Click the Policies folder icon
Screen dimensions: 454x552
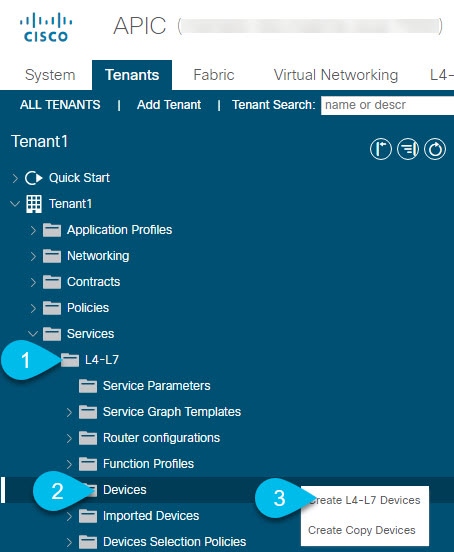[52, 308]
